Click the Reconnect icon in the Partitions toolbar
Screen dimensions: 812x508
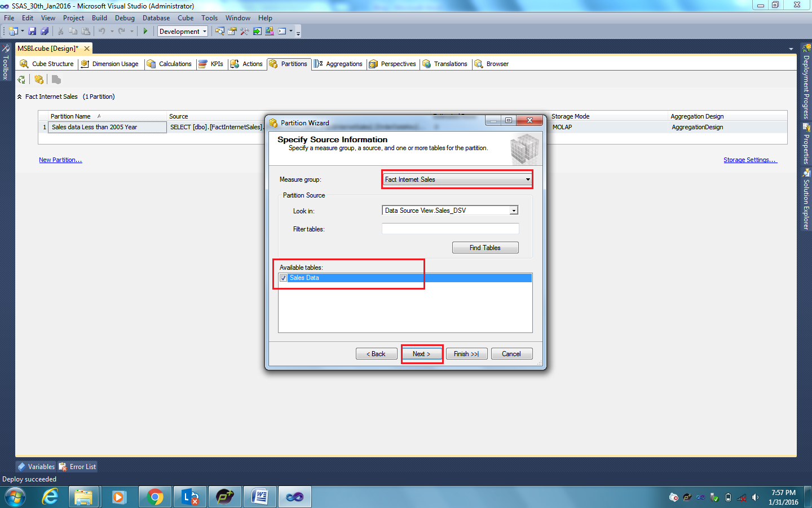tap(21, 80)
